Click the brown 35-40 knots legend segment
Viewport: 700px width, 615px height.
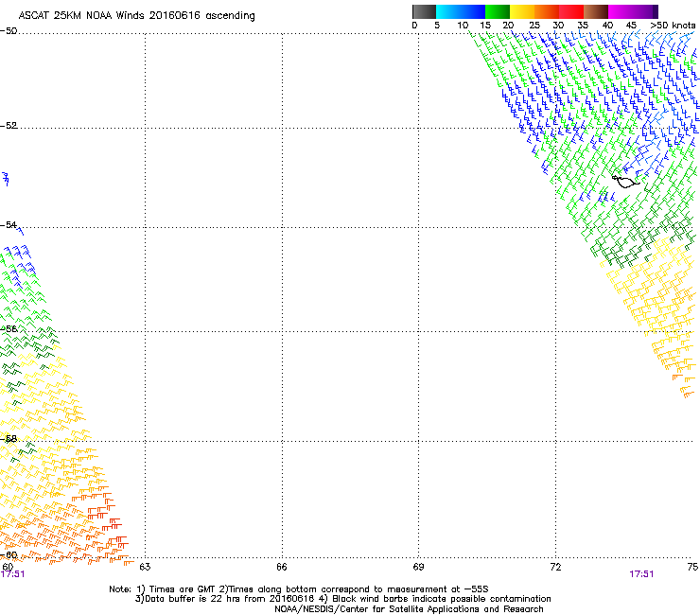click(x=596, y=11)
